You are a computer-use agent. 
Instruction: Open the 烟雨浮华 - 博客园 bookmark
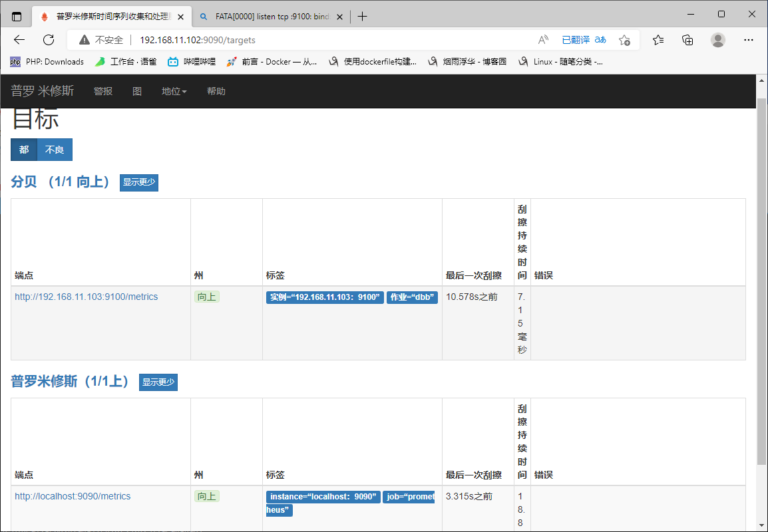467,62
